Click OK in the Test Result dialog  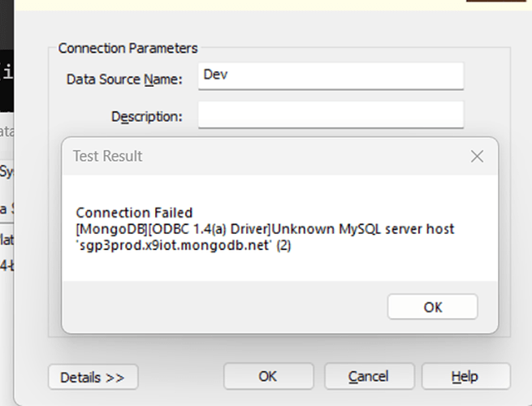(x=432, y=307)
